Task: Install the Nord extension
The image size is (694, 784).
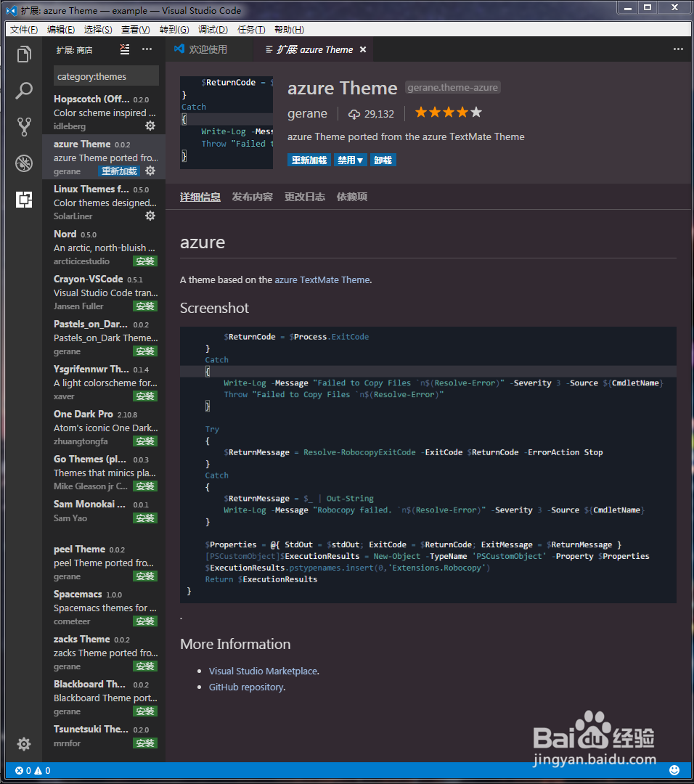Action: coord(145,261)
